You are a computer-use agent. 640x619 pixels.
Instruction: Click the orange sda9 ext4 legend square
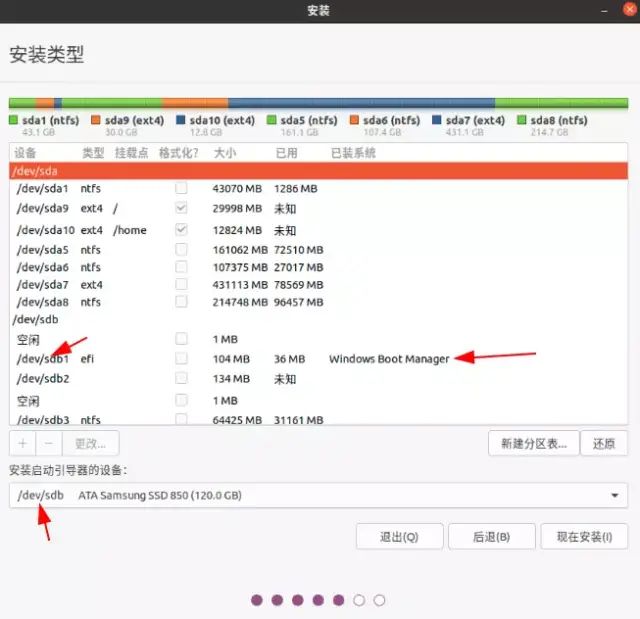pos(97,121)
